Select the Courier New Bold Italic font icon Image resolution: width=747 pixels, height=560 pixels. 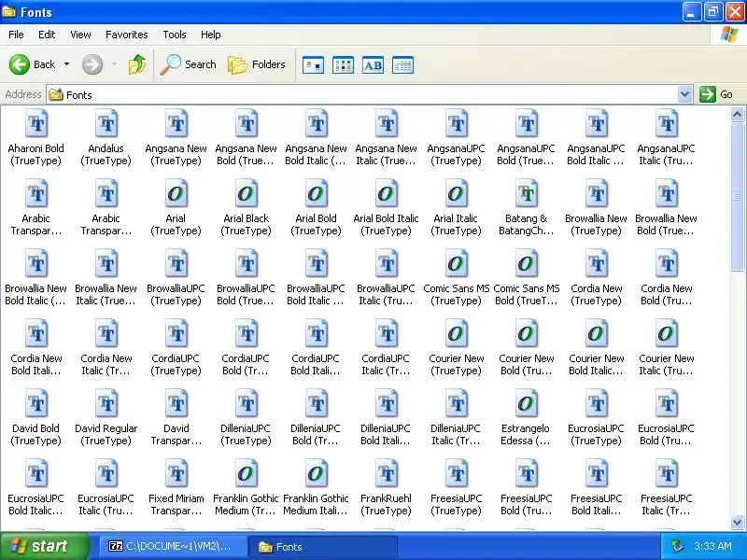point(597,334)
